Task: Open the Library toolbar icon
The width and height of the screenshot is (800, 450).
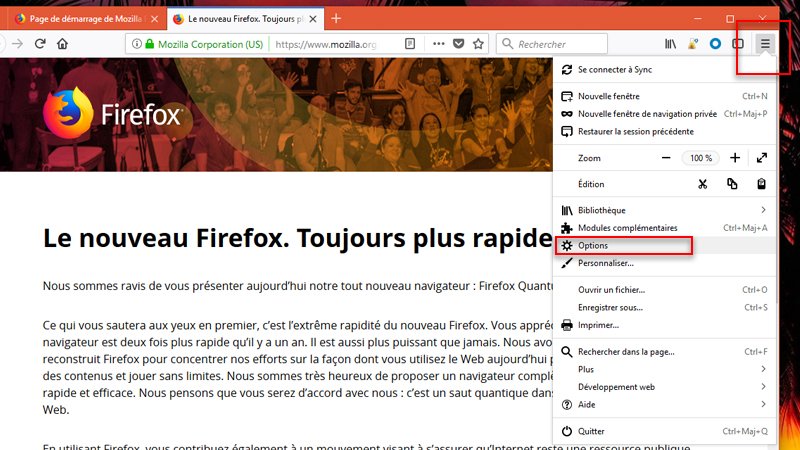Action: pyautogui.click(x=671, y=44)
